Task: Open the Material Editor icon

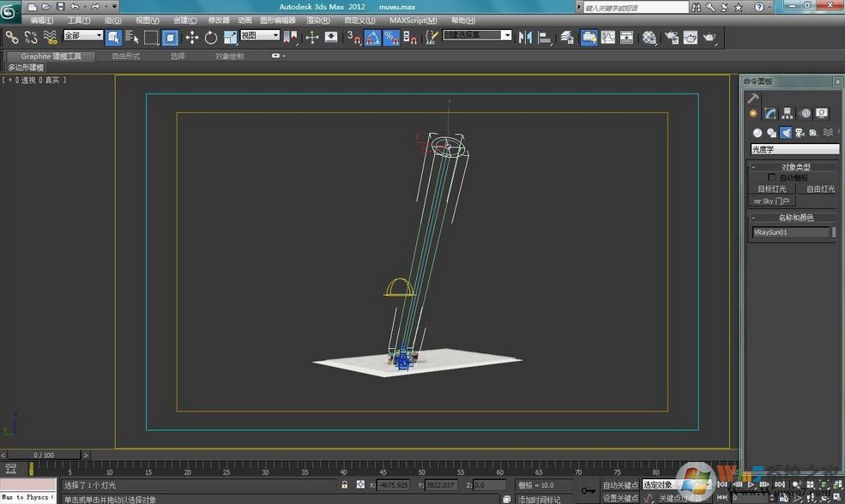Action: [x=649, y=37]
